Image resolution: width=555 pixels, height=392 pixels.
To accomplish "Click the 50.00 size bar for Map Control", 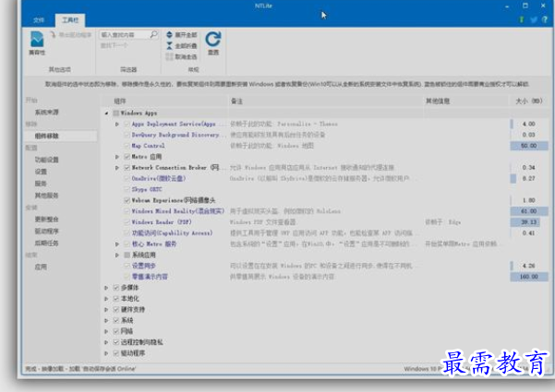I will 529,146.
